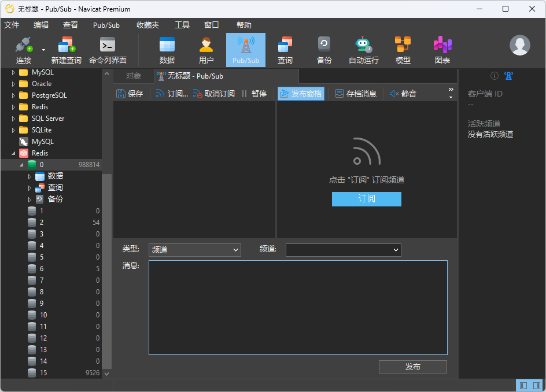The image size is (546, 392).
Task: Select Redis database 10 in the tree
Action: pos(51,315)
